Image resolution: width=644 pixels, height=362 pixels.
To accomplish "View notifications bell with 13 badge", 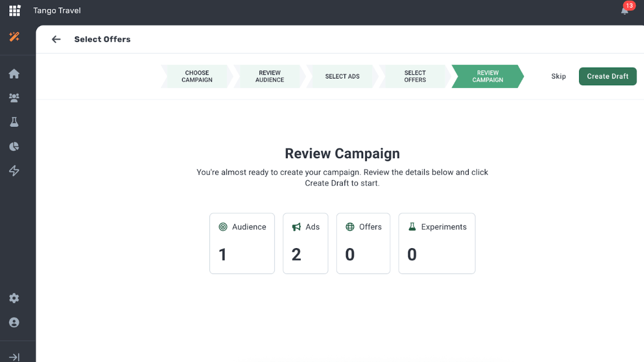I will coord(625,10).
